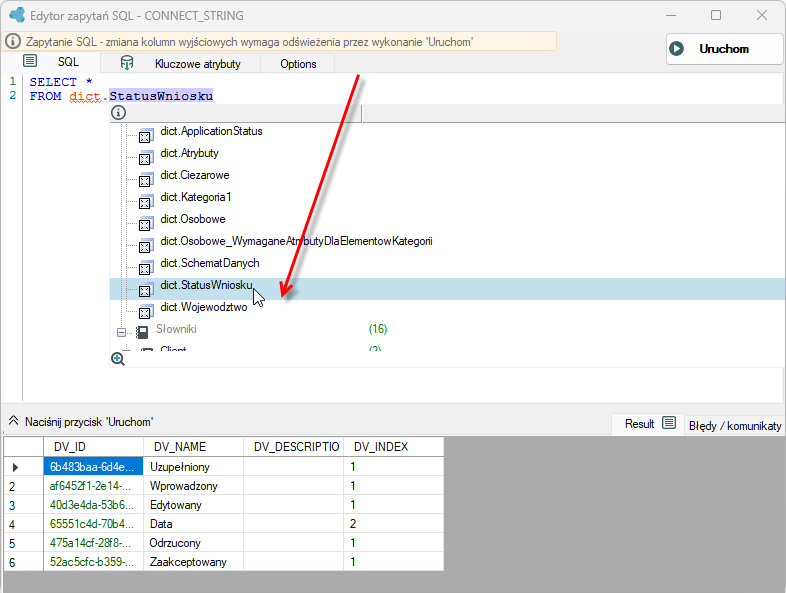786x593 pixels.
Task: Select the Data name cell
Action: (193, 523)
